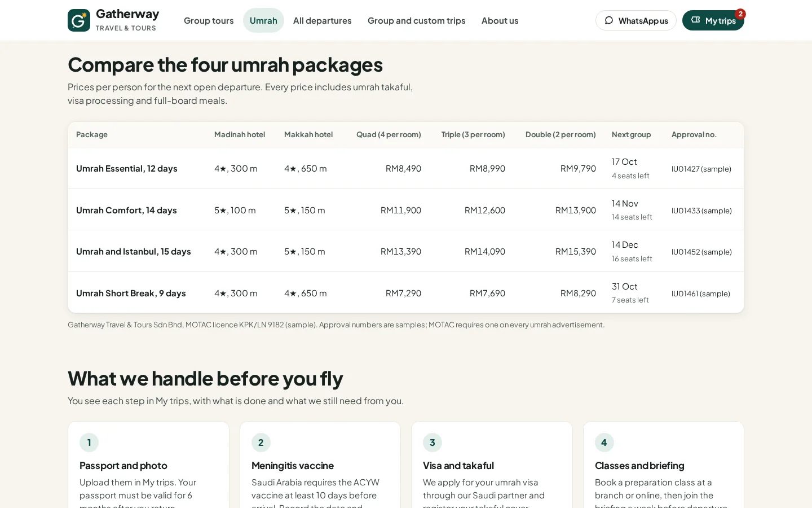Viewport: 812px width, 508px height.
Task: Click step 2 number badge
Action: click(x=261, y=443)
